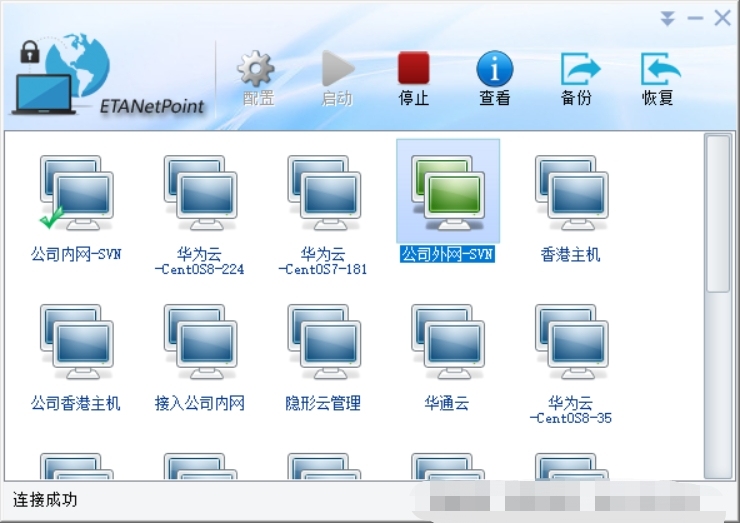Open the 配置 settings gear icon
The width and height of the screenshot is (740, 523).
click(x=257, y=72)
